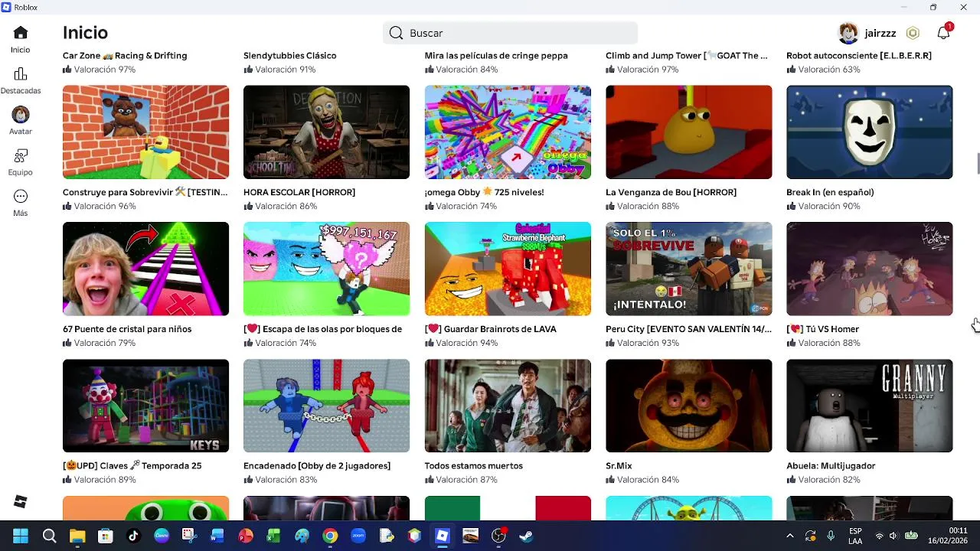The image size is (980, 551).
Task: Open Equipo section in sidebar
Action: tap(21, 162)
